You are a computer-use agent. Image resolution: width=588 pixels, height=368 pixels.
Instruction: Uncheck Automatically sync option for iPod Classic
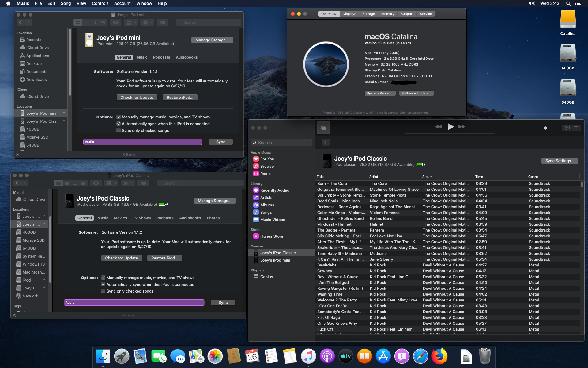point(103,284)
